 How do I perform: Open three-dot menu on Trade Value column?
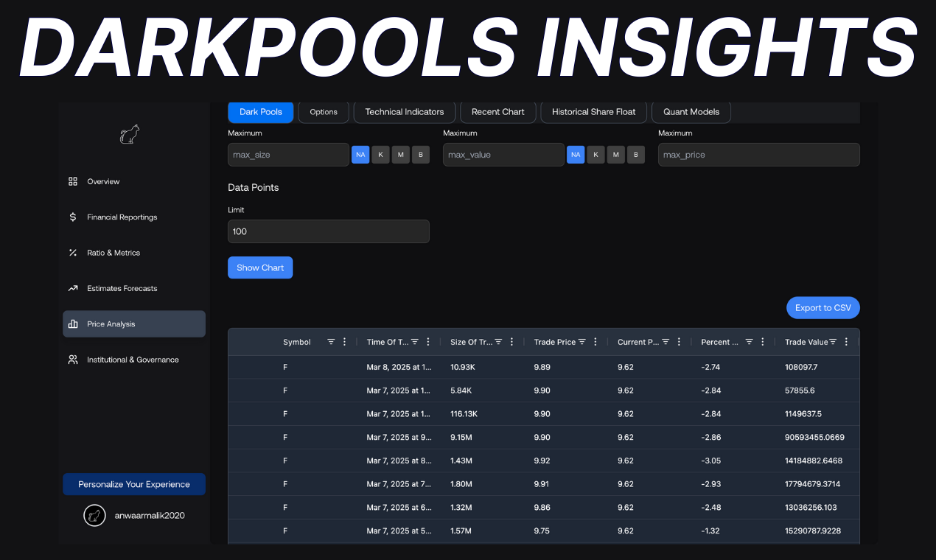(846, 342)
